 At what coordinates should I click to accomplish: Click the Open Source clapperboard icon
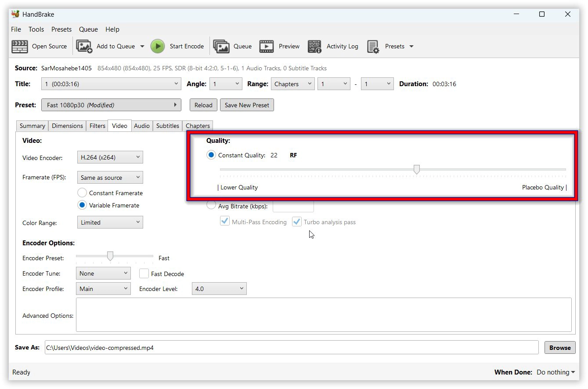click(x=20, y=46)
